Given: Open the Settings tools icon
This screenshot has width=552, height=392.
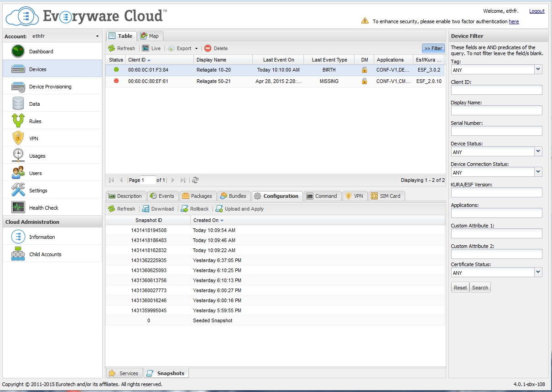Looking at the screenshot, I should [18, 191].
